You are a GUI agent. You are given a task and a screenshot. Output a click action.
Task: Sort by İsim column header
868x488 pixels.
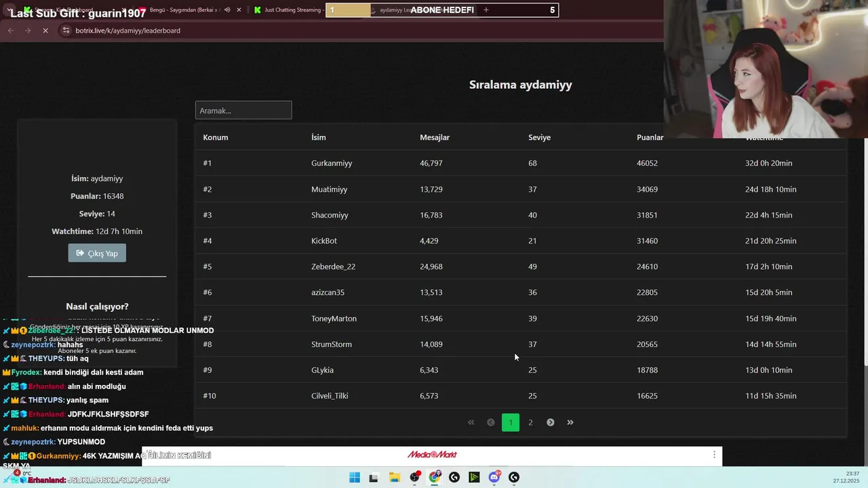coord(319,137)
